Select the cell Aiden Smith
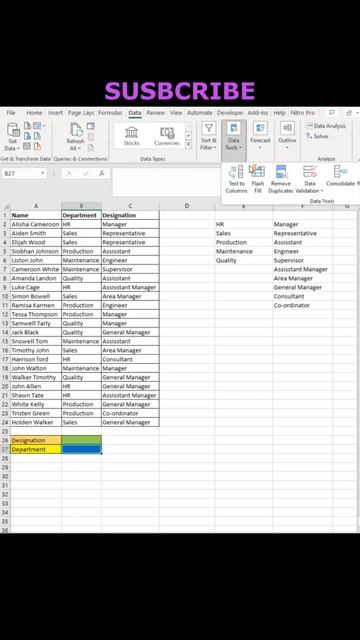The width and height of the screenshot is (360, 640). 36,233
